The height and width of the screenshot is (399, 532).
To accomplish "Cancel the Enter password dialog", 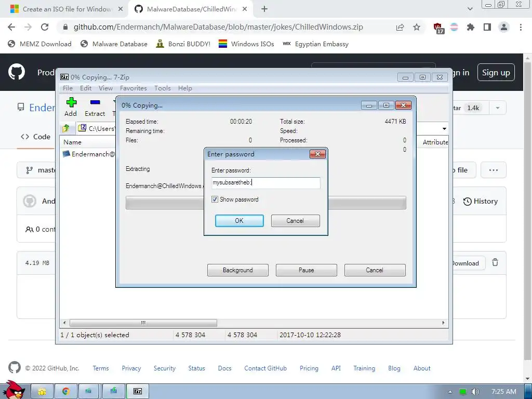I will pos(295,220).
